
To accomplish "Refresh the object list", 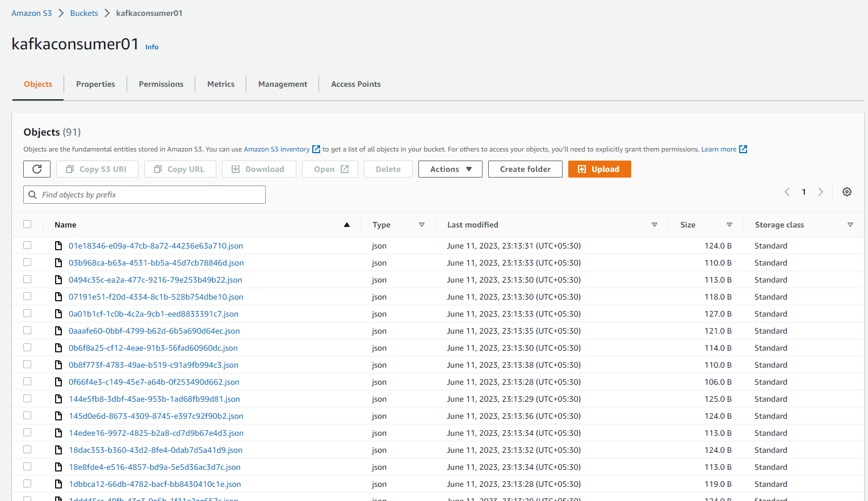I will click(36, 169).
